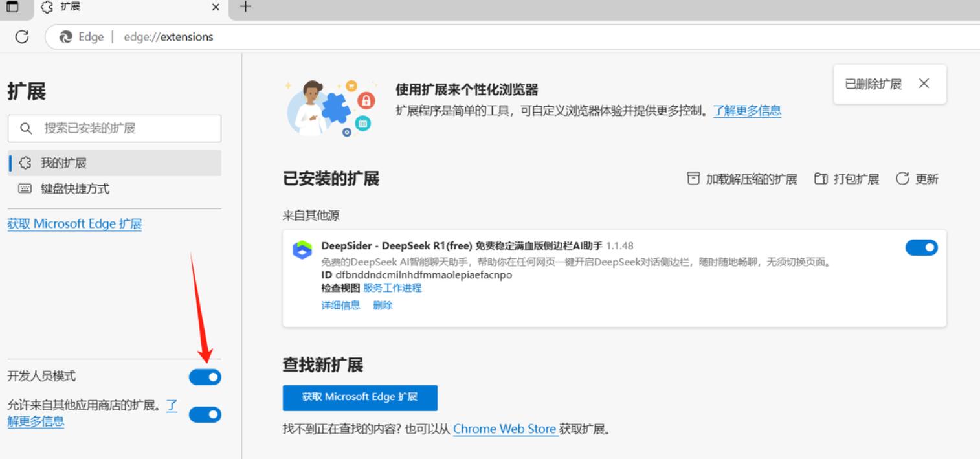Click the tab actions icon at top left
980x459 pixels.
(x=12, y=8)
